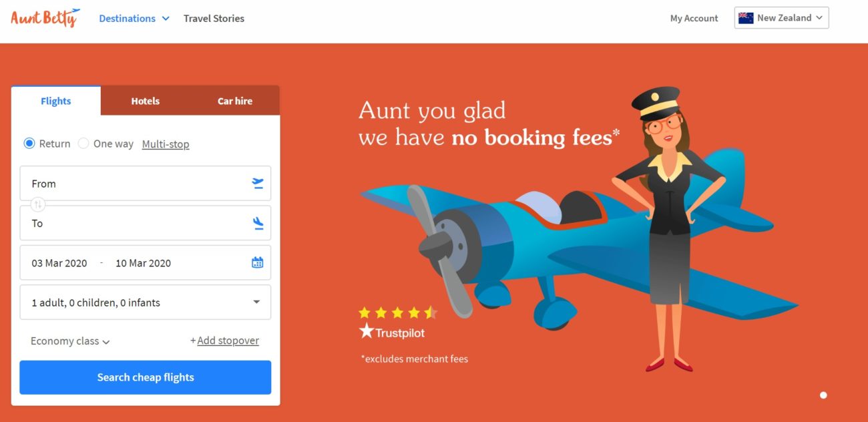The height and width of the screenshot is (422, 868).
Task: Click the 10 Mar 2020 return date field
Action: pyautogui.click(x=144, y=263)
